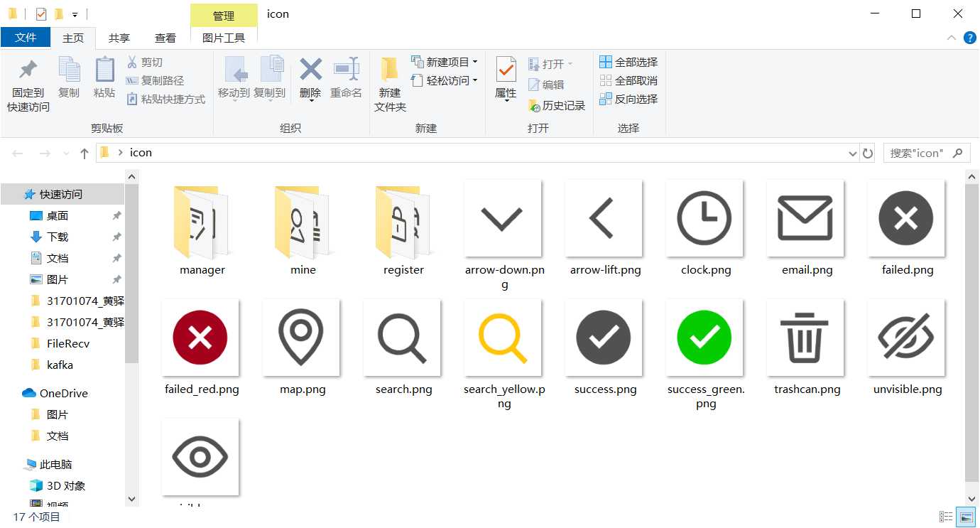Click the Forward arrow in navigation bar

pyautogui.click(x=44, y=153)
